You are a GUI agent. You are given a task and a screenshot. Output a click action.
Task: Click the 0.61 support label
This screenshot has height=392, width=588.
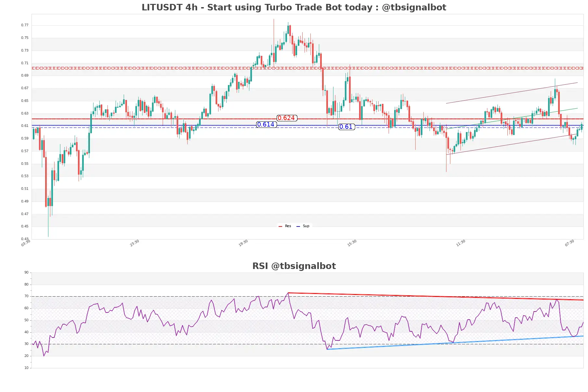(x=346, y=127)
